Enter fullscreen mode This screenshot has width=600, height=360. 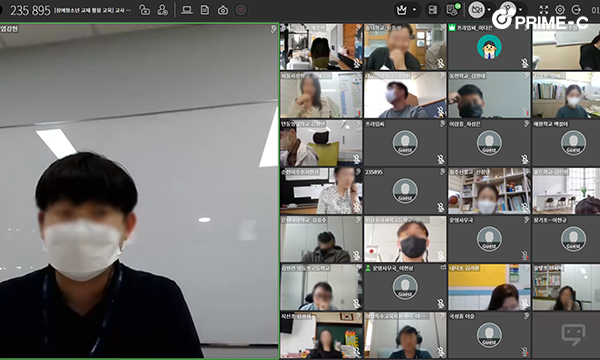(544, 10)
